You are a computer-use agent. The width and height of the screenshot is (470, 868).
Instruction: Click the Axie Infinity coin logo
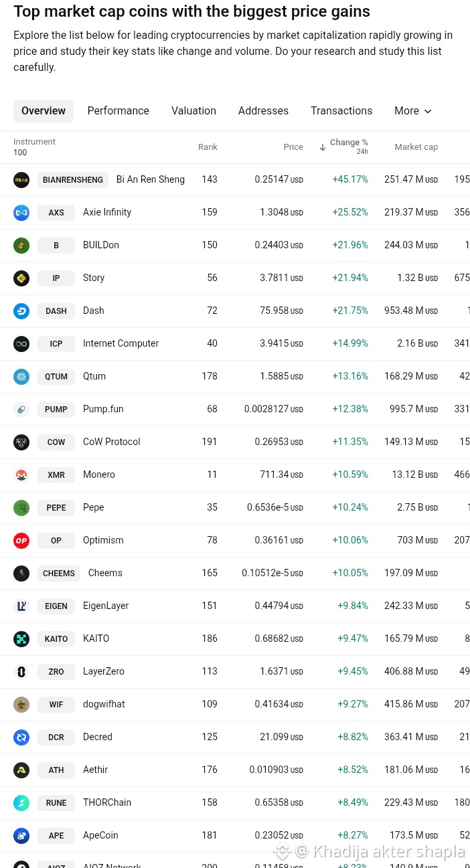click(21, 213)
